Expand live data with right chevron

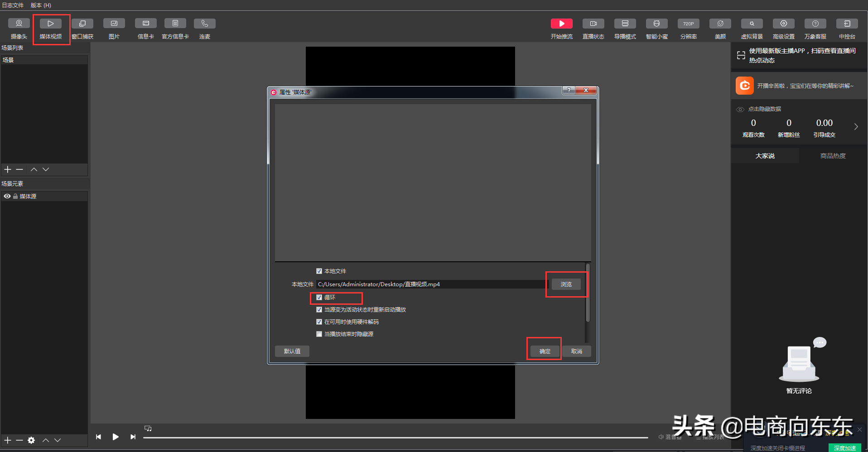[856, 127]
